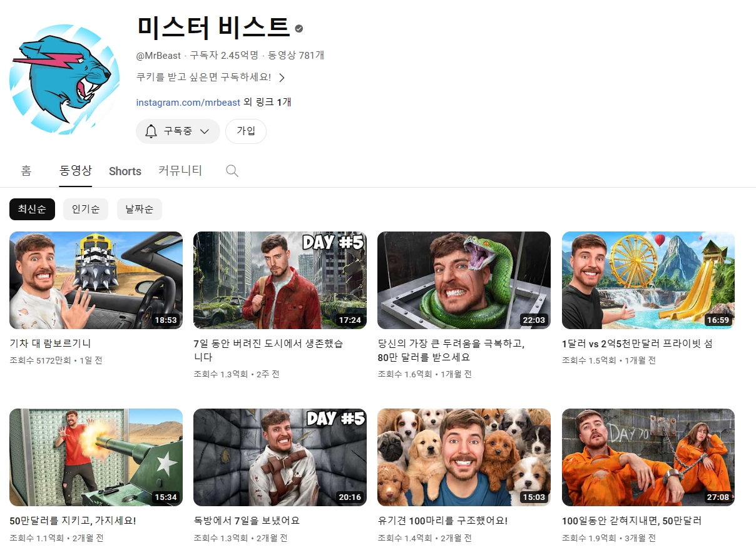Show more links via 외 링크 1개
This screenshot has width=756, height=555.
pyautogui.click(x=267, y=103)
